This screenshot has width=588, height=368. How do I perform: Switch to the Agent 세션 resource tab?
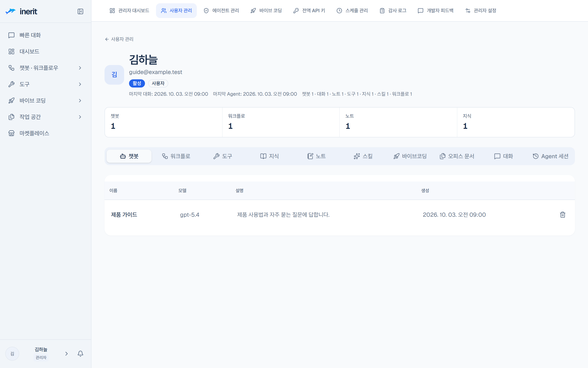(550, 156)
